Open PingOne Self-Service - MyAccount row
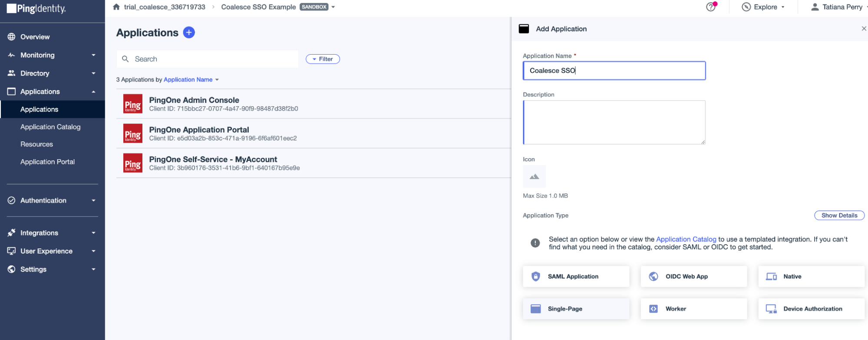Image resolution: width=868 pixels, height=340 pixels. click(x=314, y=163)
